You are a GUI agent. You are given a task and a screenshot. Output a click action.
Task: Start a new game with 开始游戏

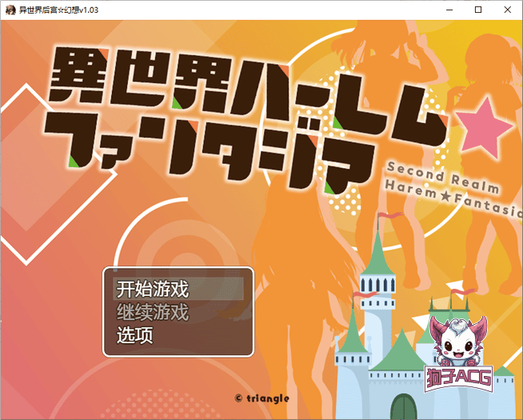[x=178, y=289]
